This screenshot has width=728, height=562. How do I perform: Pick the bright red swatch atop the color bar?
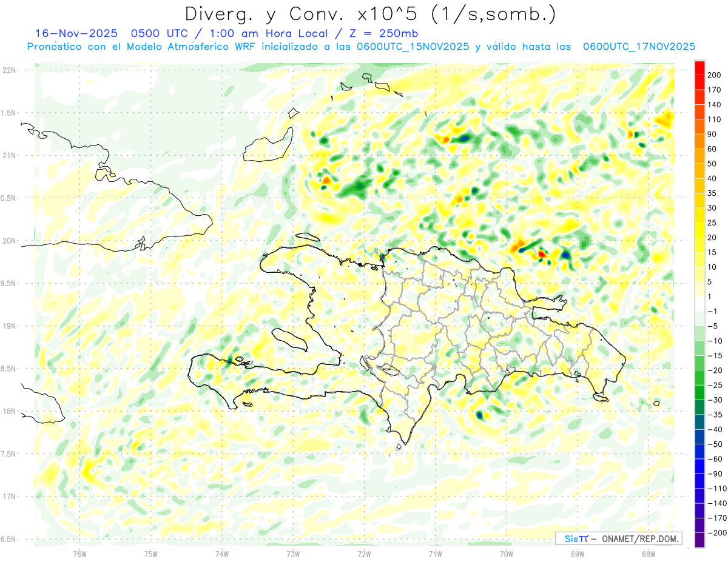[x=699, y=68]
